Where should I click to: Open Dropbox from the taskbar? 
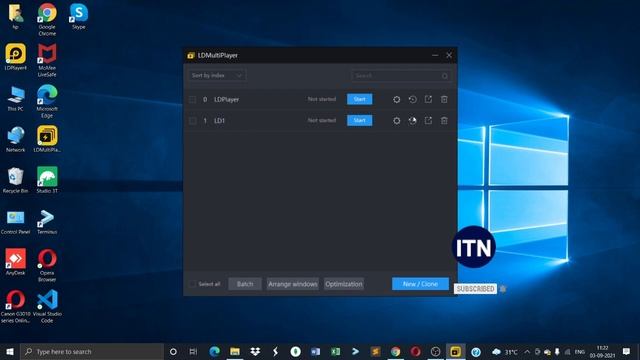click(255, 351)
